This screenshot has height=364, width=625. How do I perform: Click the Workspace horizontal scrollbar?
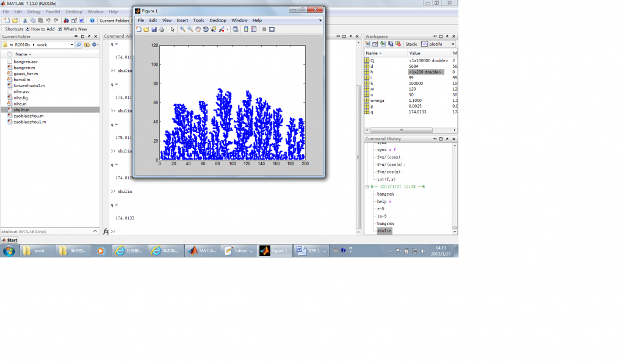point(401,130)
